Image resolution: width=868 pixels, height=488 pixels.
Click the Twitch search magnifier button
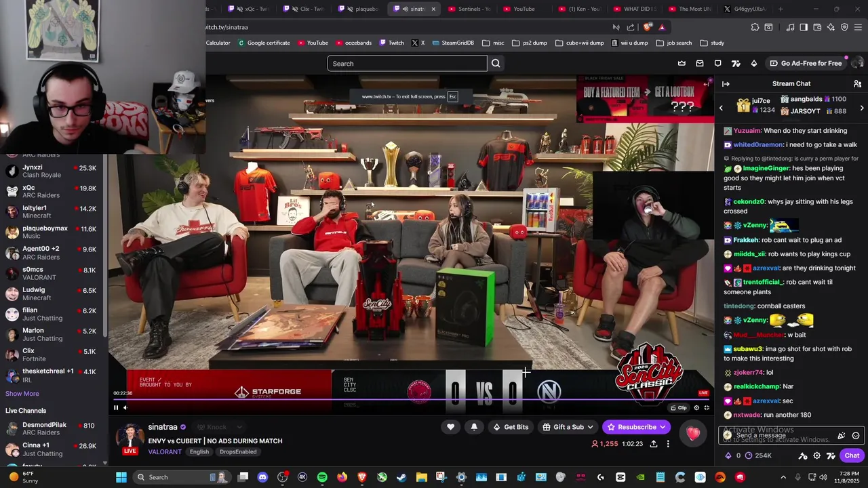[x=496, y=64]
